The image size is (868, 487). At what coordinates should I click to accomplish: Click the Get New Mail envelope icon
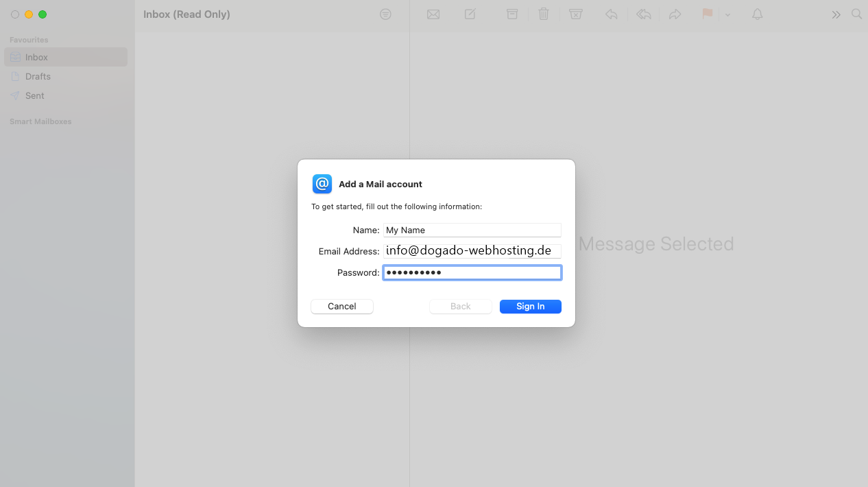pos(433,14)
